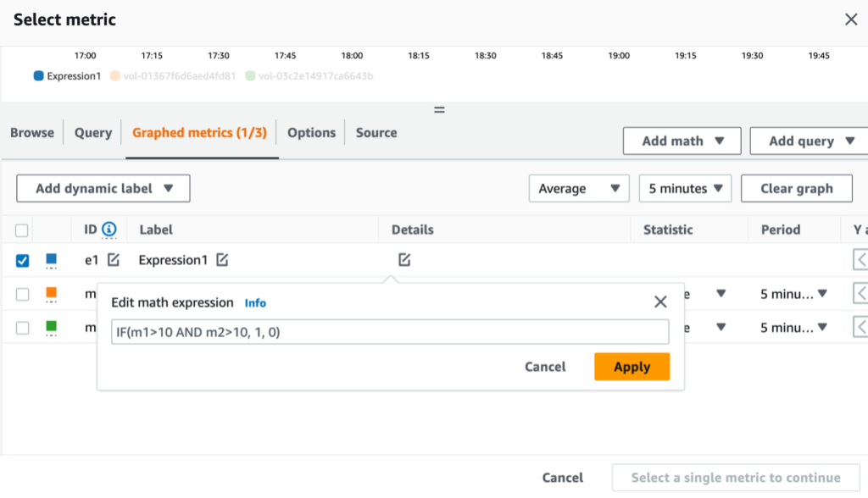Switch to the Browse tab
The height and width of the screenshot is (498, 868).
pyautogui.click(x=32, y=133)
